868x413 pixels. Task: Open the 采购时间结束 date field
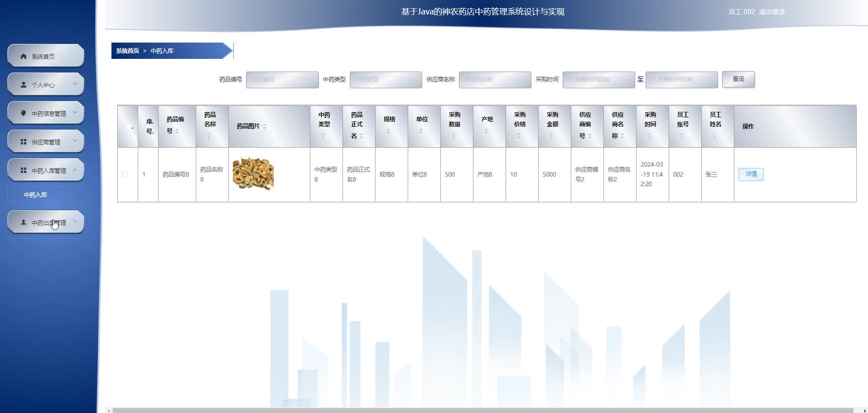pyautogui.click(x=682, y=80)
